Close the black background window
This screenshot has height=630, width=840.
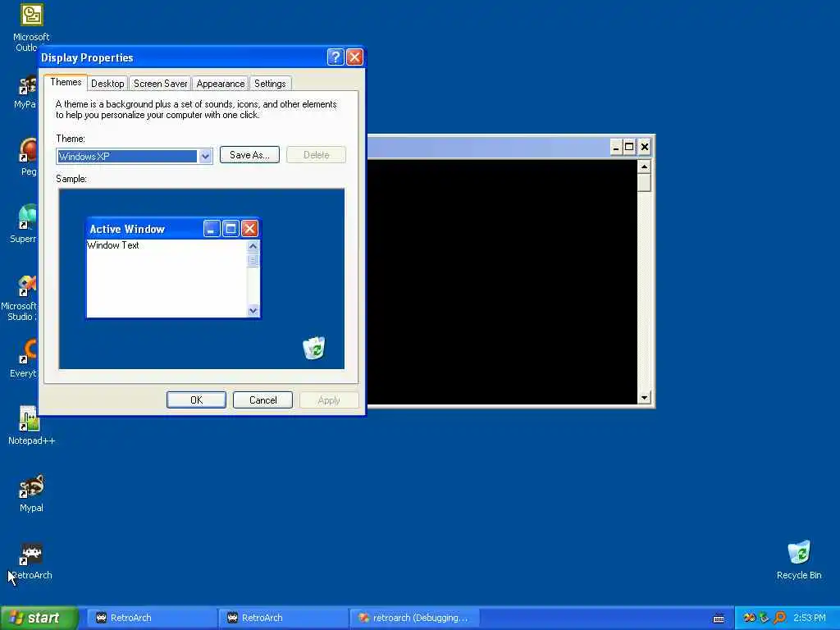(x=645, y=148)
